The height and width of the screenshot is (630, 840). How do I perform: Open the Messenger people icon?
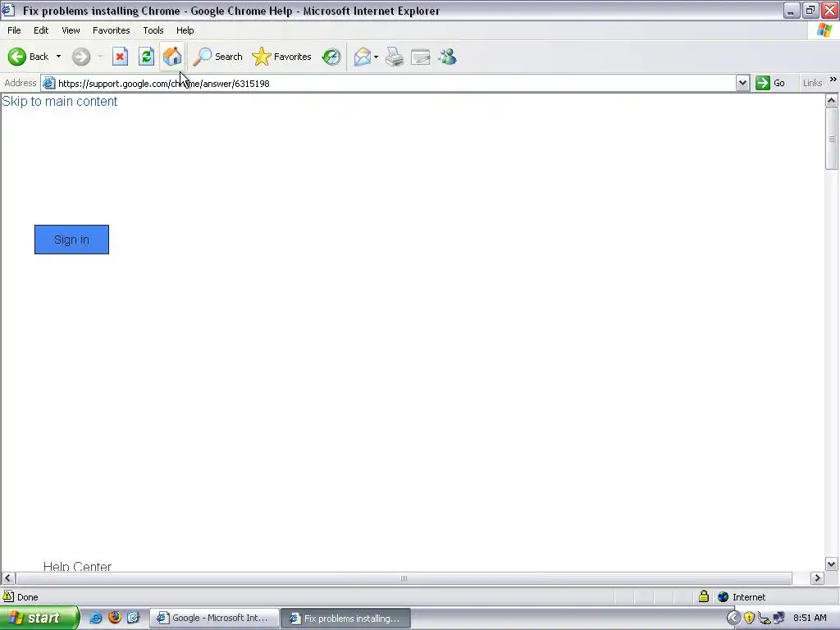447,57
